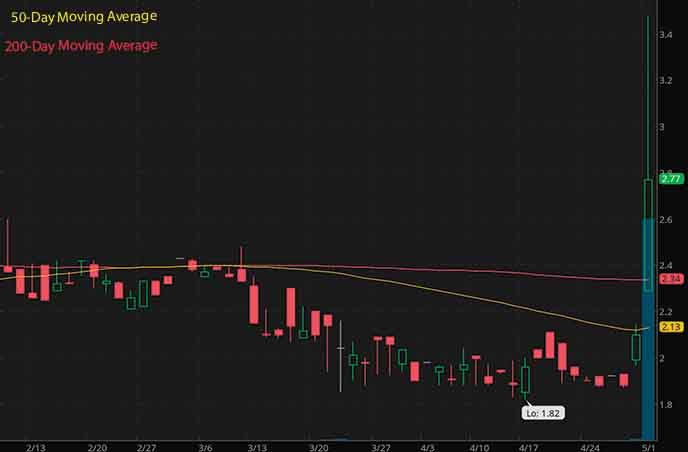Click the green 2.77 last price tag
688x452 pixels.
671,179
